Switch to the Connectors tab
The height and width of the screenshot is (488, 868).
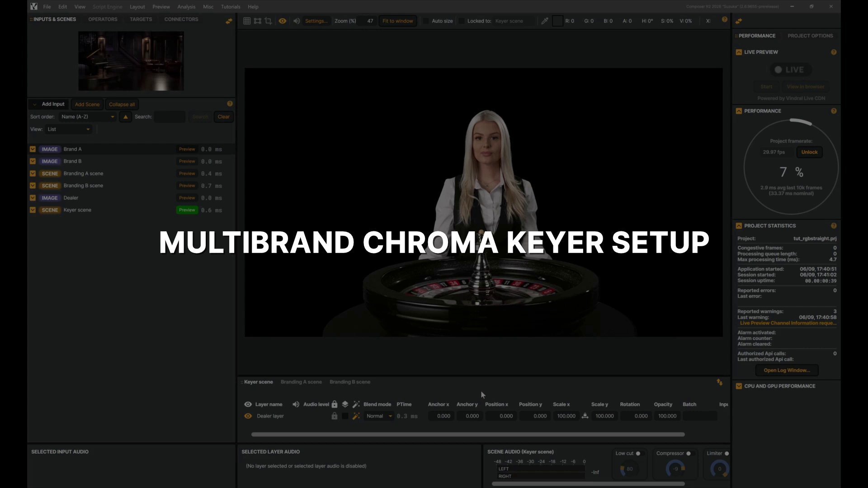(x=181, y=19)
